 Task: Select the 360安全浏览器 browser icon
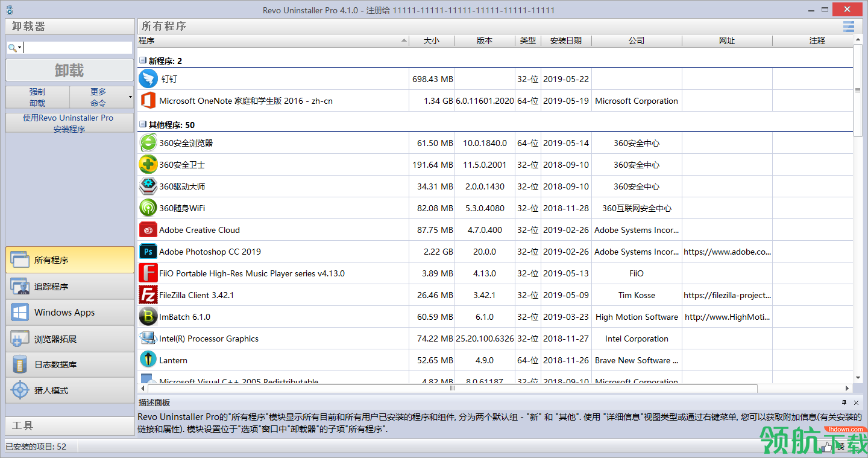(x=148, y=143)
